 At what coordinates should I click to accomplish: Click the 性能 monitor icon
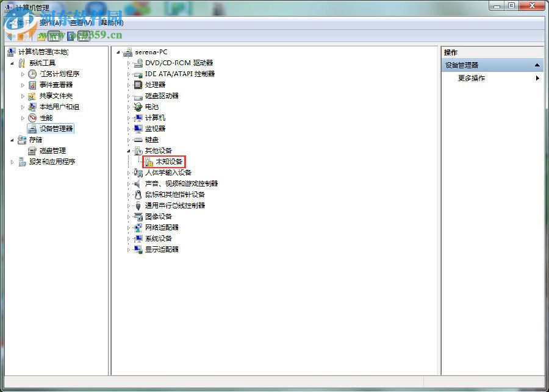point(32,118)
